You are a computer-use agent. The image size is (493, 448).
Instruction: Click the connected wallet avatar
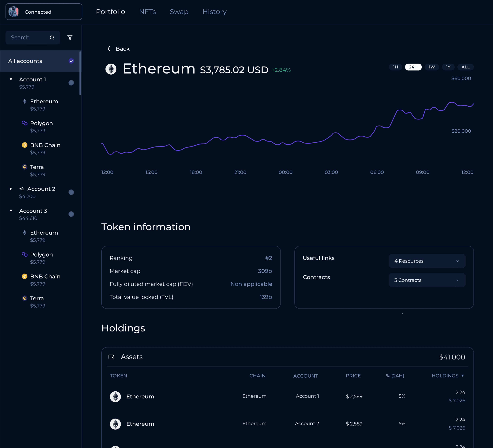coord(14,12)
